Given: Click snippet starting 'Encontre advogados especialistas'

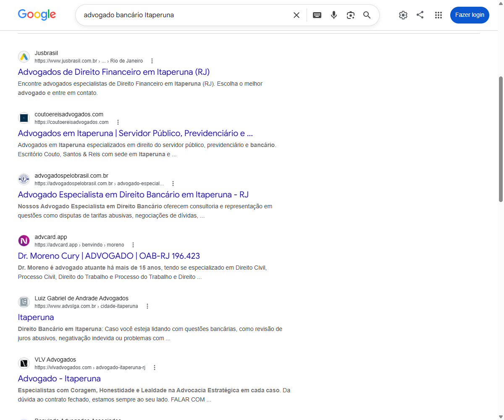Looking at the screenshot, I should [140, 88].
